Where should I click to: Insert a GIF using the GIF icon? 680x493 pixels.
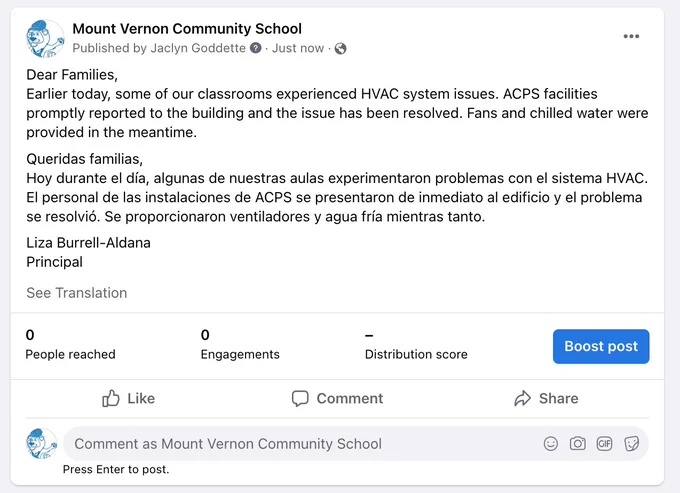click(x=605, y=444)
